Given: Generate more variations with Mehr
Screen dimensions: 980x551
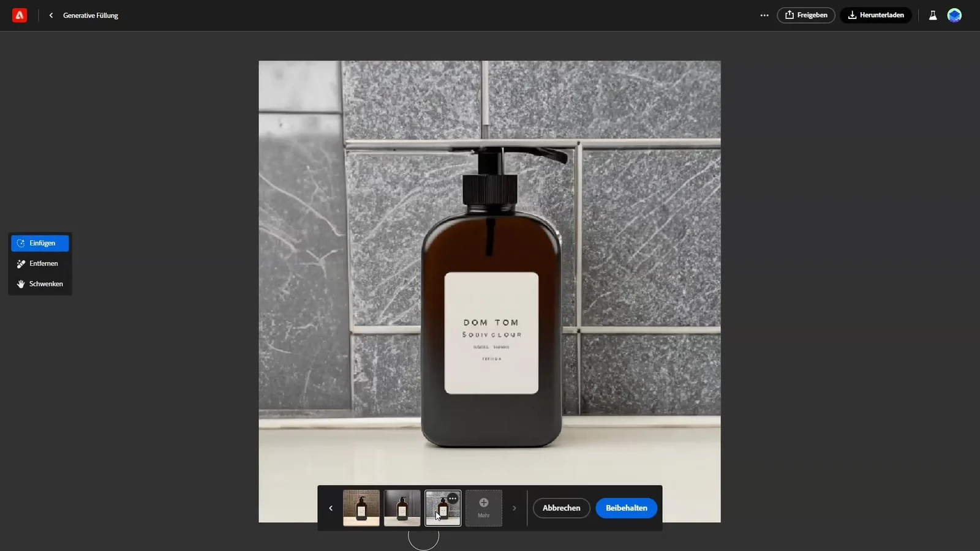Looking at the screenshot, I should (x=484, y=508).
